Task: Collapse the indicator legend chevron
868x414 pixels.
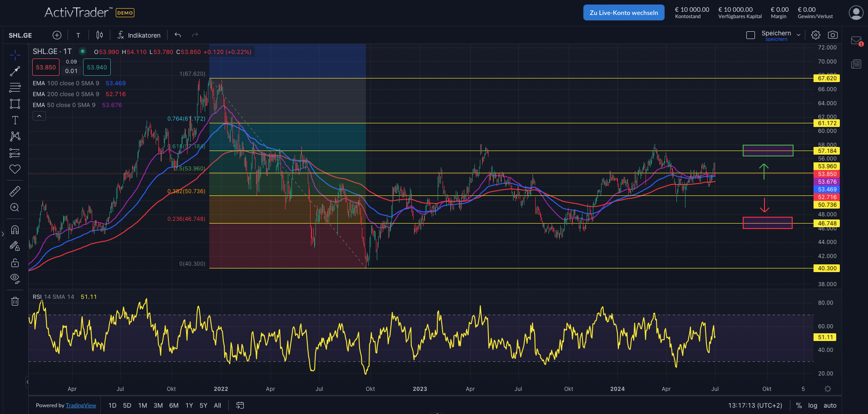Action: point(39,116)
